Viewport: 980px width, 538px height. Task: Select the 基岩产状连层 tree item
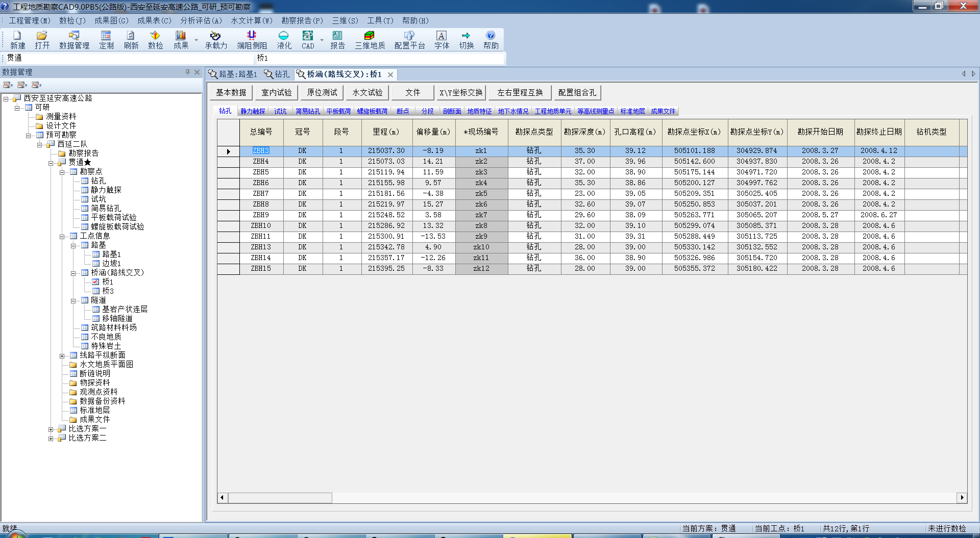[120, 309]
